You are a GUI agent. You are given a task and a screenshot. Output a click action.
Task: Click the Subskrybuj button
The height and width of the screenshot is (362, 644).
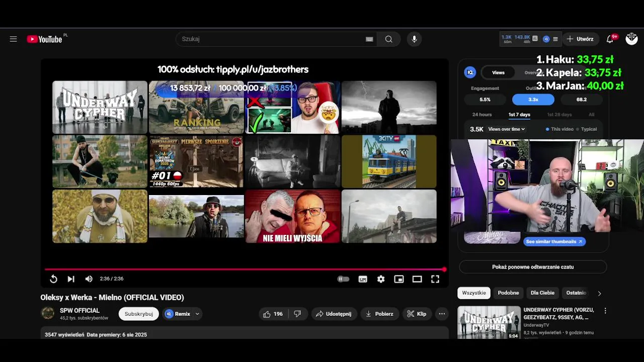139,314
